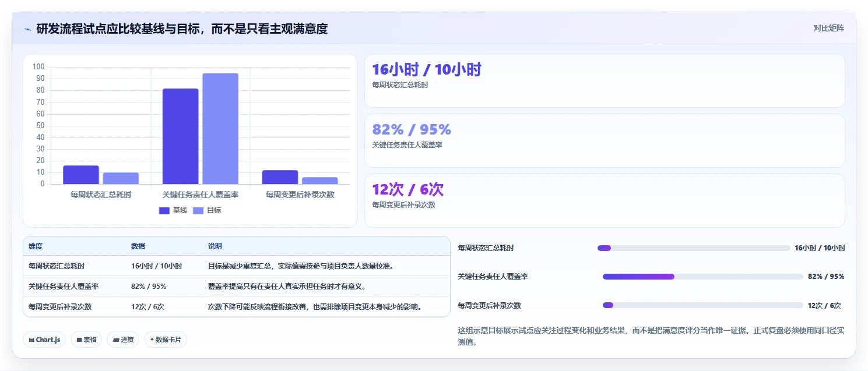This screenshot has height=371, width=868.
Task: Select the 进度 tag chip
Action: [x=123, y=340]
